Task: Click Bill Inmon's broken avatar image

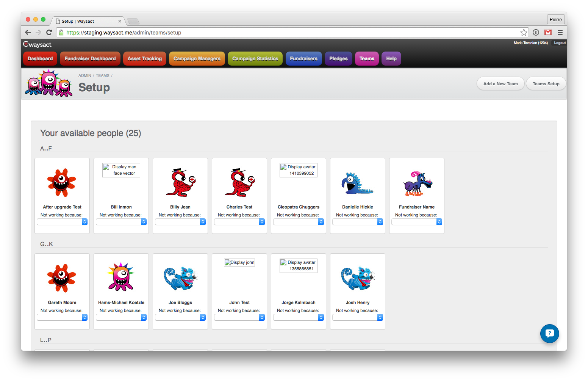Action: click(121, 170)
